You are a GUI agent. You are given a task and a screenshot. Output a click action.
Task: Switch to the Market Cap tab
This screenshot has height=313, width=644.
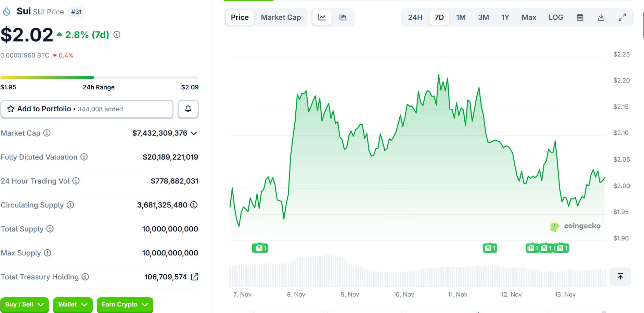coord(281,17)
